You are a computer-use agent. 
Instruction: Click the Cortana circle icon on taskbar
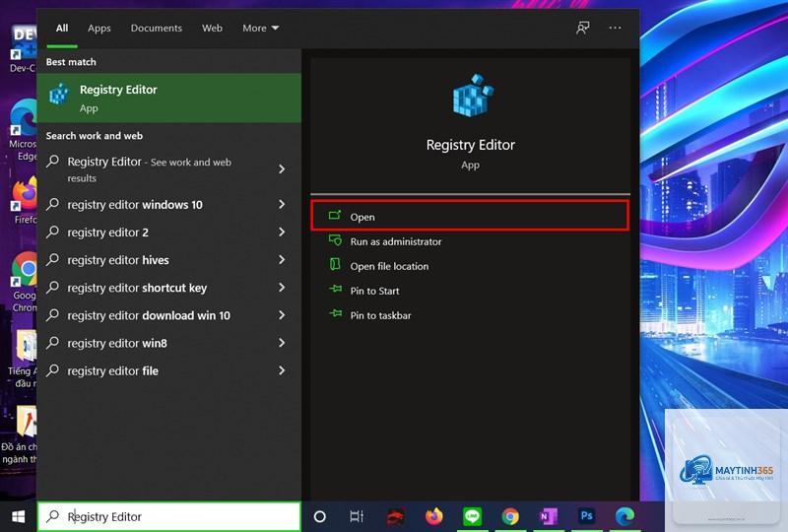click(x=319, y=516)
